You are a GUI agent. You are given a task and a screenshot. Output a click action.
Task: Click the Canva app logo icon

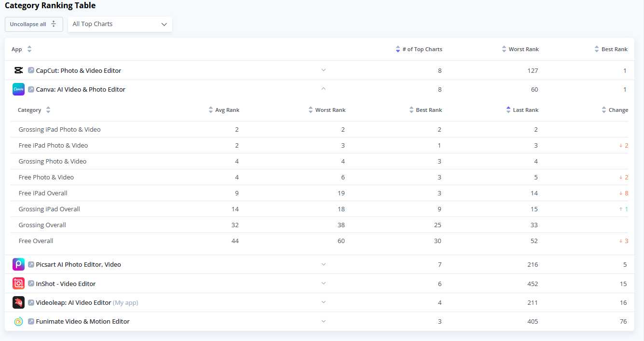pos(18,89)
